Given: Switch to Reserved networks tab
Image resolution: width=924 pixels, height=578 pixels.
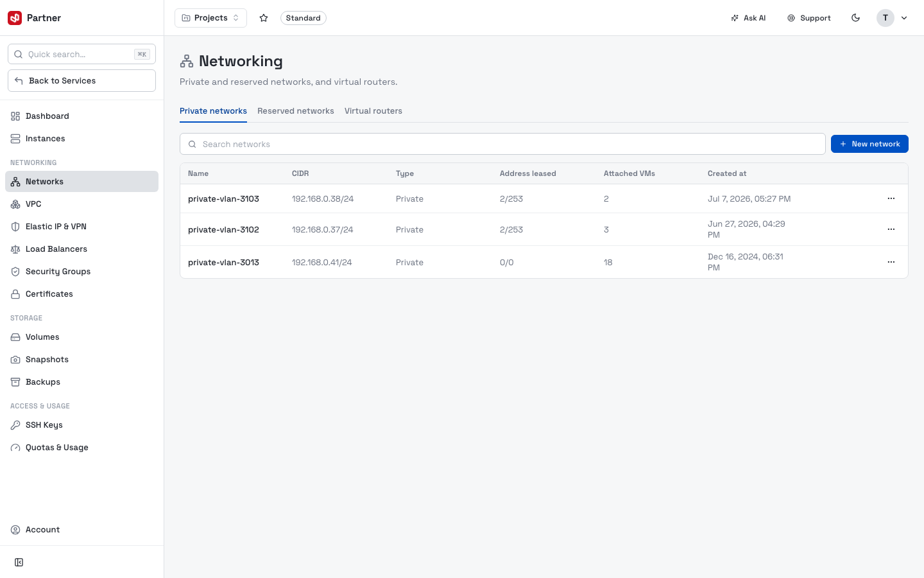Looking at the screenshot, I should point(296,111).
